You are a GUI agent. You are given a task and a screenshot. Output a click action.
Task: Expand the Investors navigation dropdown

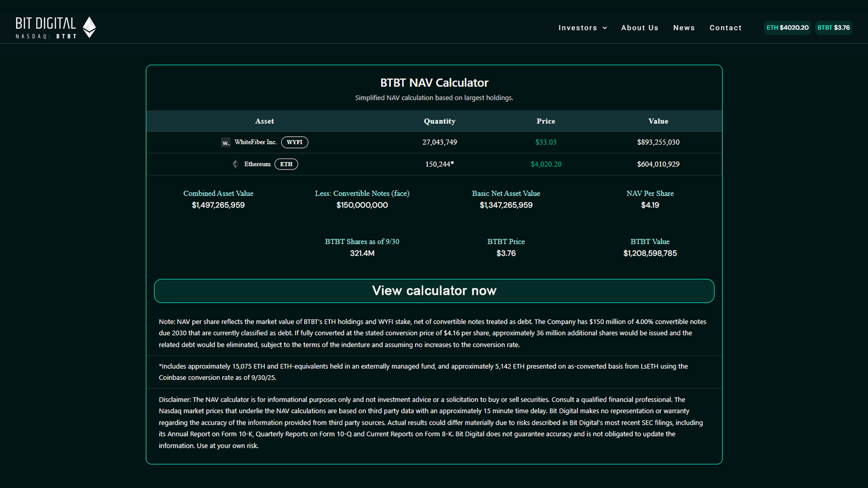(578, 28)
